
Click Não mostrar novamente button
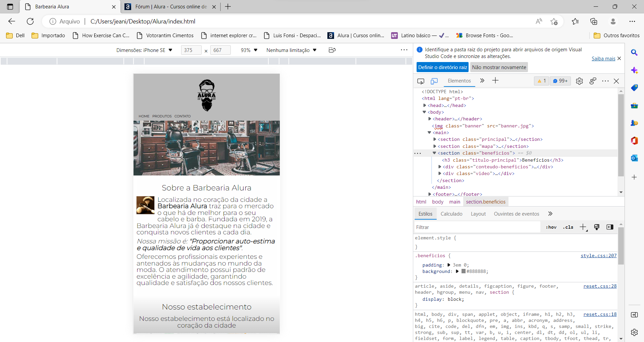(x=499, y=67)
